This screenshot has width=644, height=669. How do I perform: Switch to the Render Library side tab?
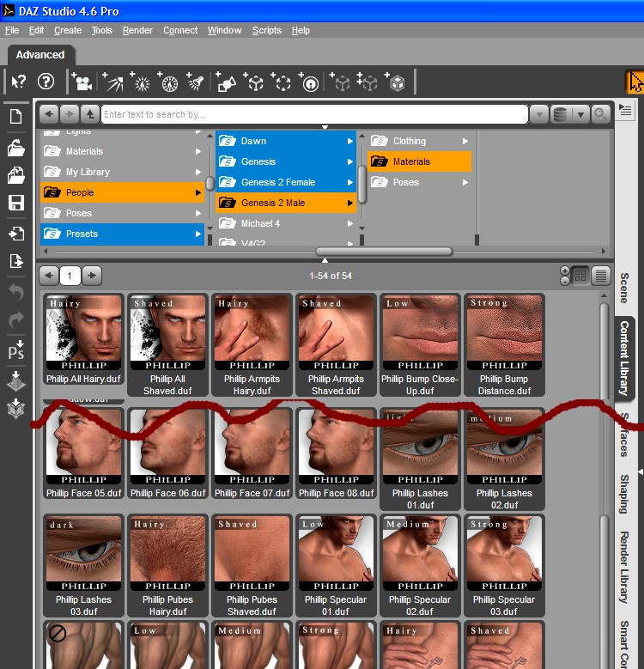624,567
